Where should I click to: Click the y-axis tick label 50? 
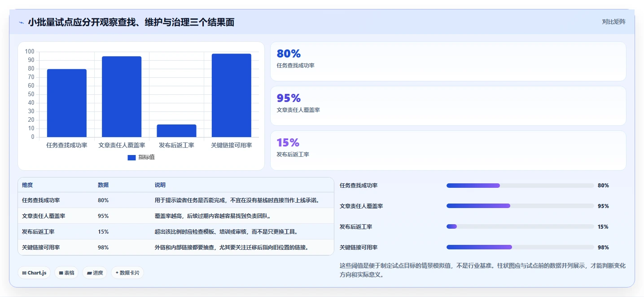pyautogui.click(x=31, y=94)
